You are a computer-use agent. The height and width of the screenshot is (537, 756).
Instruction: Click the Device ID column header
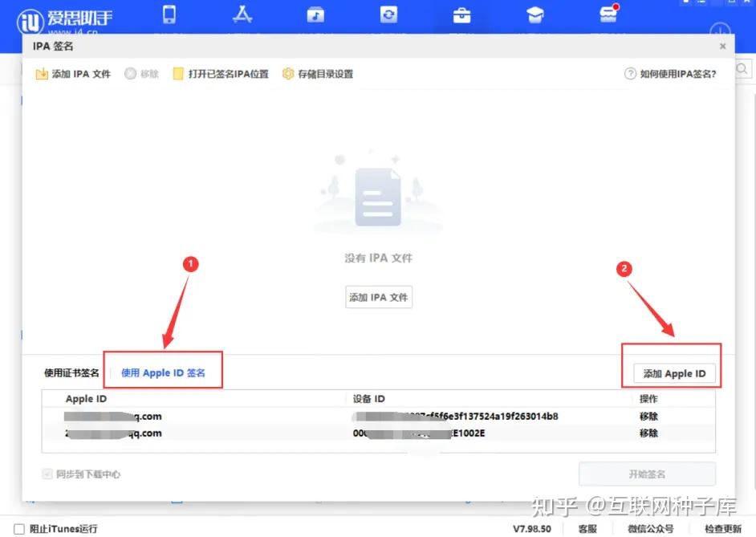click(369, 399)
